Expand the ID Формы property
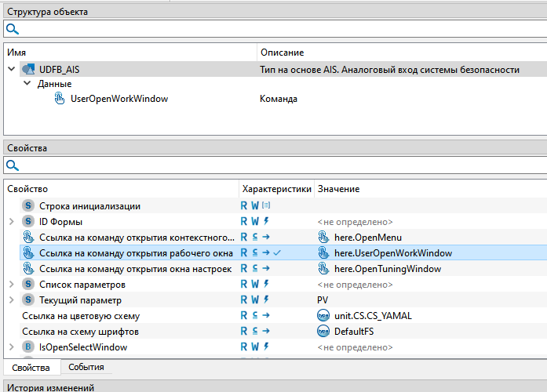Viewport: 547px width, 392px height. click(x=11, y=222)
